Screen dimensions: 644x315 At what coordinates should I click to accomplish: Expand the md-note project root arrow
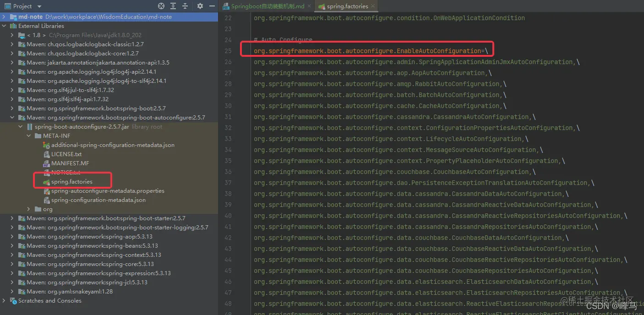pyautogui.click(x=5, y=17)
